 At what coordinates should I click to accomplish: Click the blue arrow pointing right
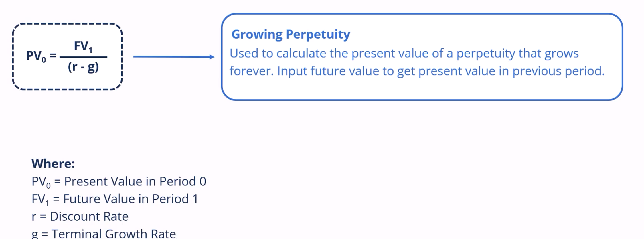pyautogui.click(x=173, y=57)
